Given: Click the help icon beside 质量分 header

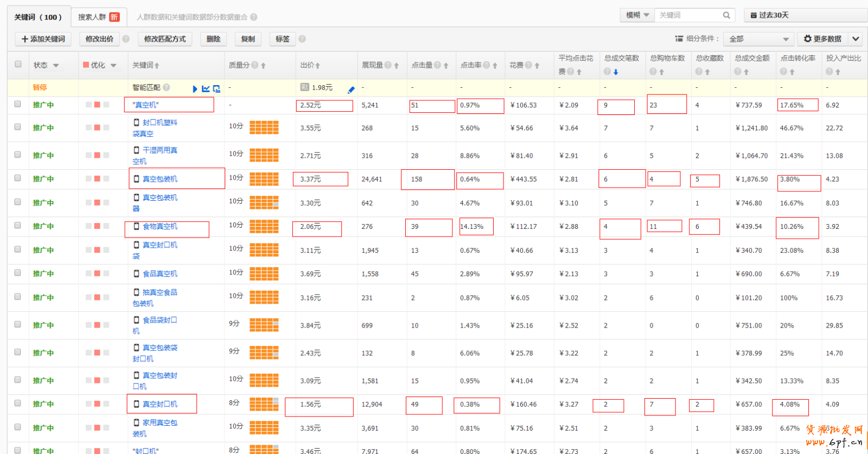Looking at the screenshot, I should (254, 65).
